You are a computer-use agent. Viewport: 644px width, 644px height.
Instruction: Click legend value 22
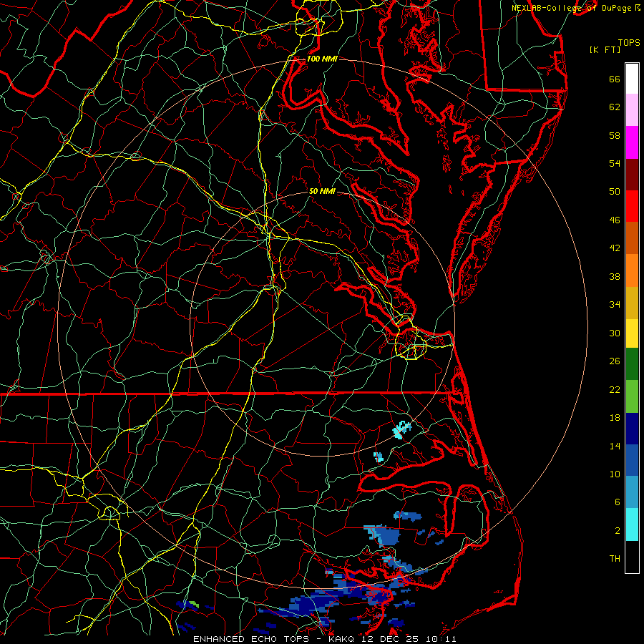click(615, 389)
